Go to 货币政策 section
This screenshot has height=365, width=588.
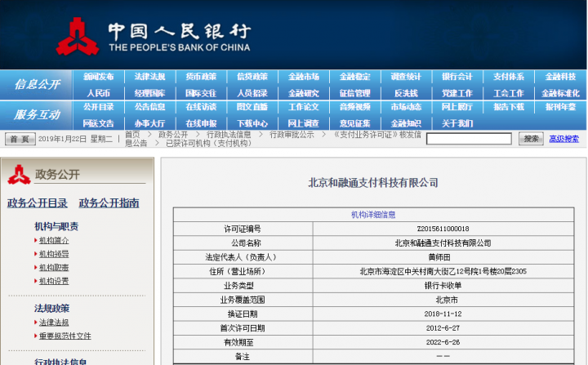201,77
